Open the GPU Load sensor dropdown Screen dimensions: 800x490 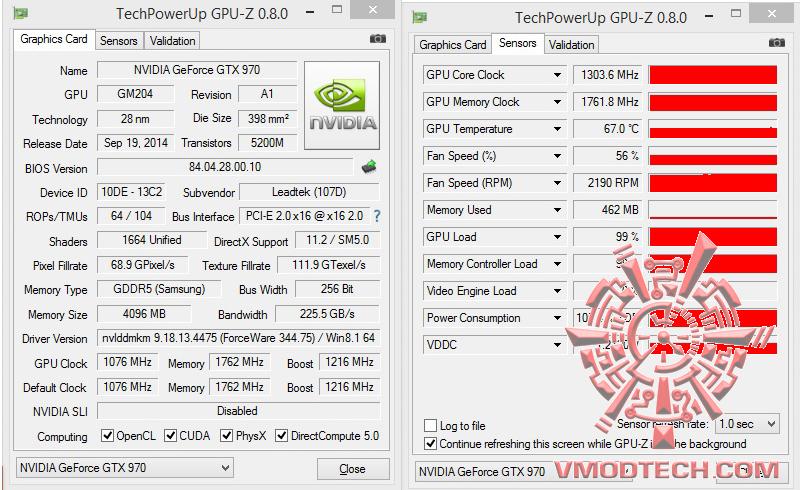557,237
